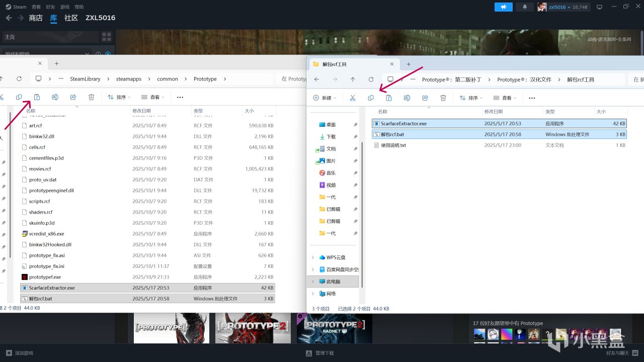Click the Delete trash icon in the Prototype folder window
644x362 pixels.
pyautogui.click(x=91, y=97)
